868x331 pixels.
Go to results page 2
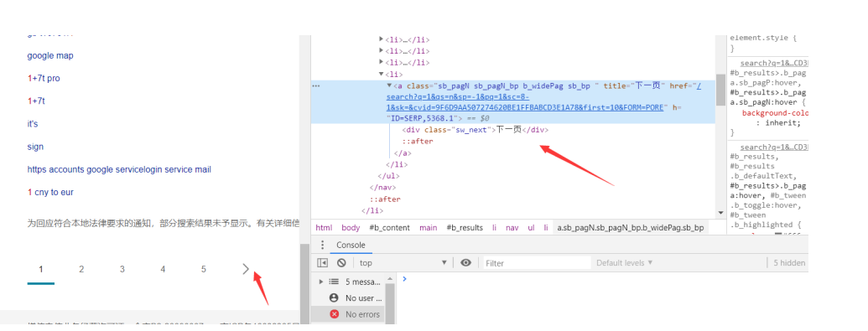click(x=81, y=270)
